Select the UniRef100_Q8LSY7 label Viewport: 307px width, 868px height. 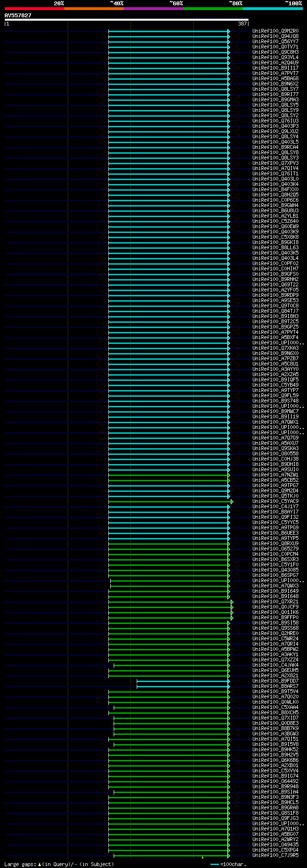click(275, 89)
